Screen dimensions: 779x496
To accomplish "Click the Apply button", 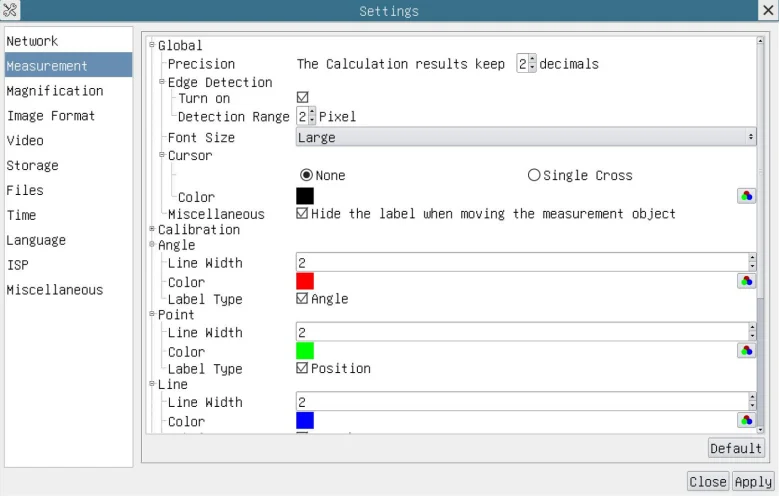I will [x=753, y=482].
